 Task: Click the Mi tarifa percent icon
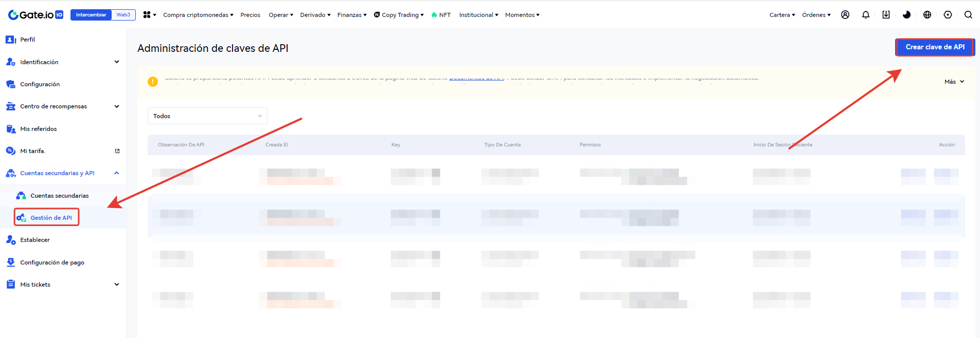point(11,151)
